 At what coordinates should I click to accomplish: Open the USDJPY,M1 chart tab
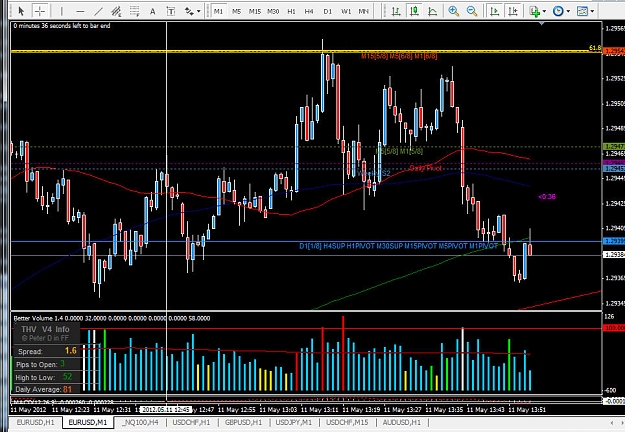(x=294, y=422)
